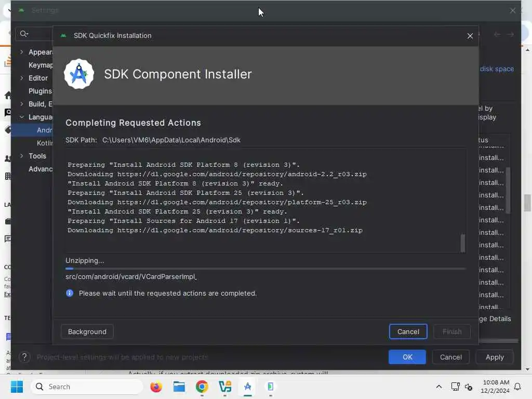Click the search magnifier in Settings search box
The width and height of the screenshot is (532, 399).
click(x=24, y=34)
